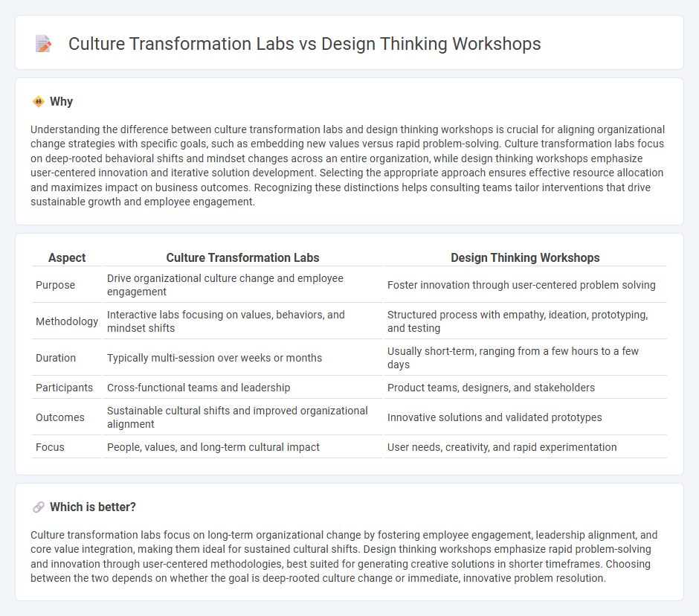Click the pencil document icon beside the title
The image size is (699, 616).
pyautogui.click(x=43, y=44)
